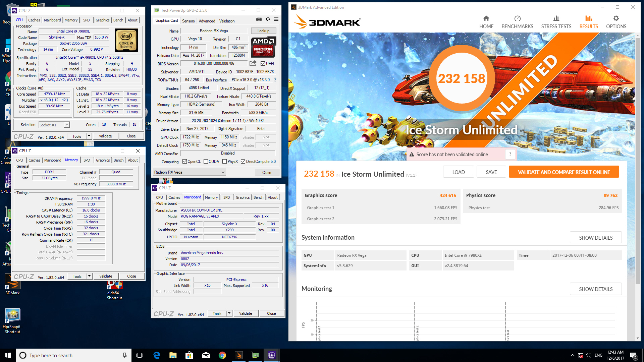Open 3DMark STRESS TESTS icon

click(x=556, y=18)
